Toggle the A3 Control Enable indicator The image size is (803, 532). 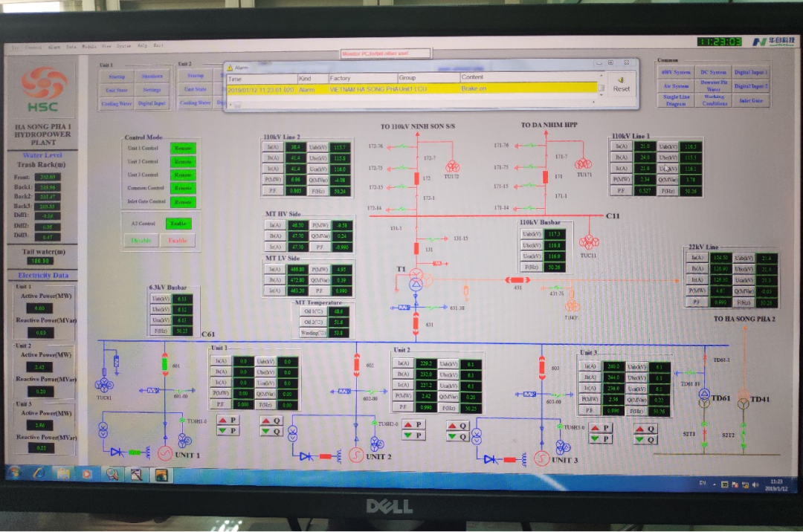click(x=178, y=223)
